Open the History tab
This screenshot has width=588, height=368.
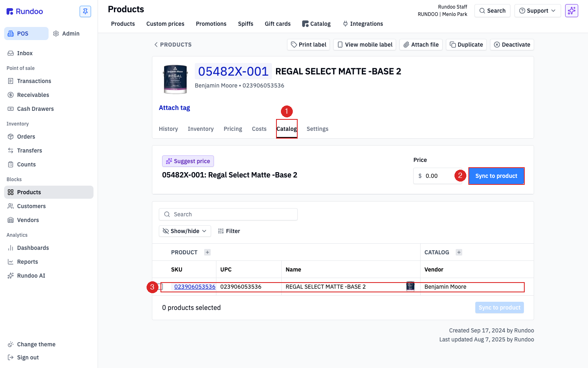pyautogui.click(x=168, y=129)
